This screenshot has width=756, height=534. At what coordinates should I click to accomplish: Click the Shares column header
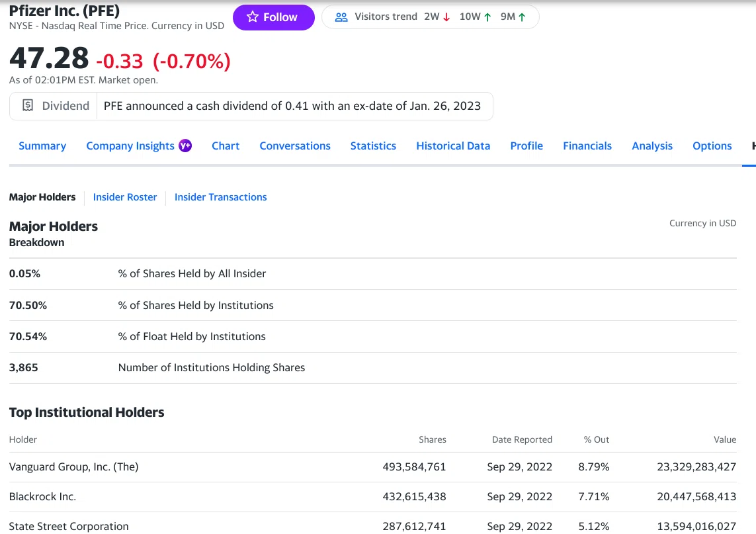[x=433, y=439]
